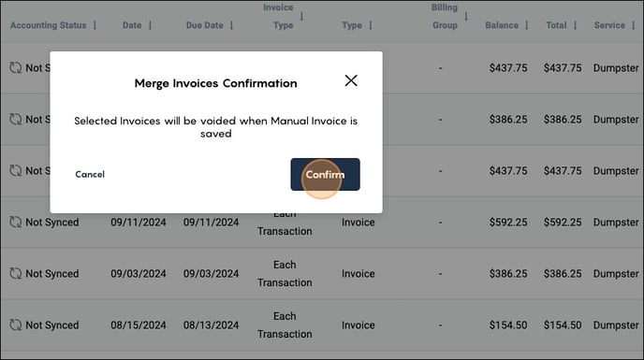Image resolution: width=644 pixels, height=360 pixels.
Task: Click the sync icon on the $437.75 first row
Action: coord(16,67)
